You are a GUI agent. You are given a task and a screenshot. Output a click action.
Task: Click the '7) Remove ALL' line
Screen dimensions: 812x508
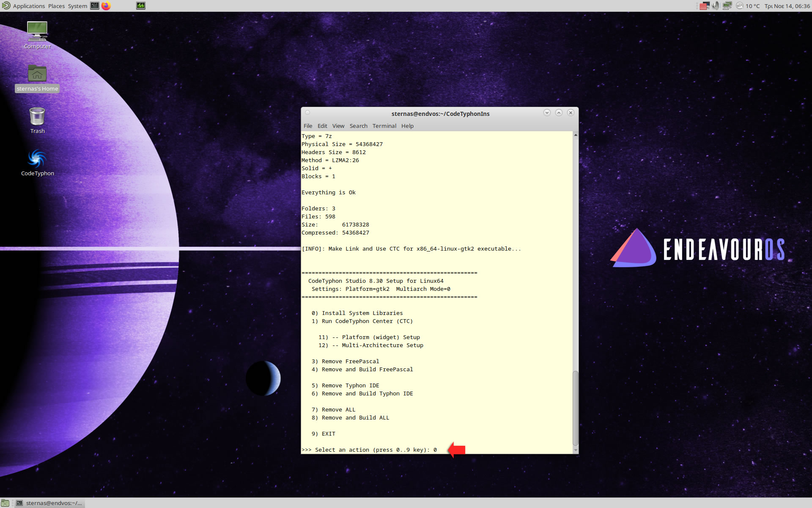pyautogui.click(x=333, y=409)
